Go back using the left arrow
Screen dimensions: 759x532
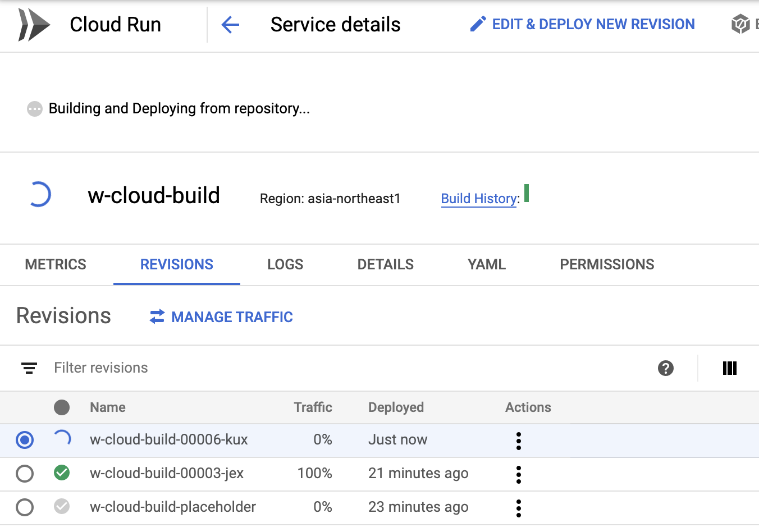230,25
